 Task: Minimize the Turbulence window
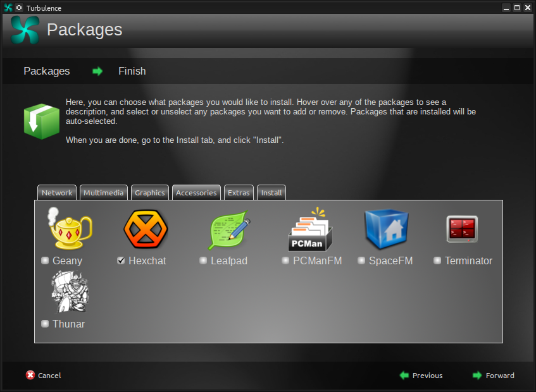[506, 8]
